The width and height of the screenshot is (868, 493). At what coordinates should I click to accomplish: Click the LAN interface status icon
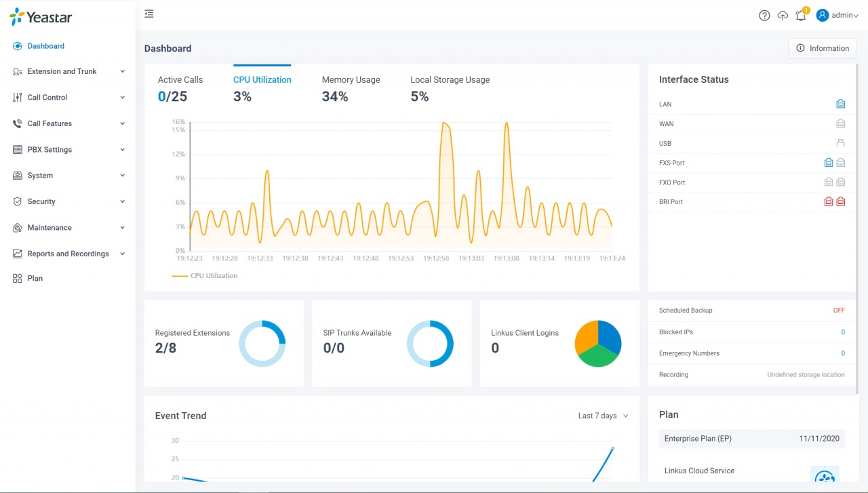click(840, 104)
